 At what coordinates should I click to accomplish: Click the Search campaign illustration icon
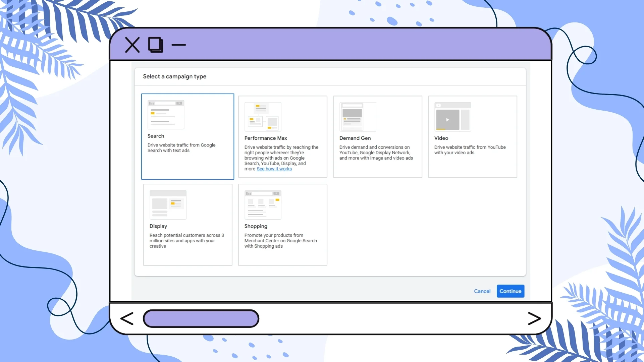[166, 115]
